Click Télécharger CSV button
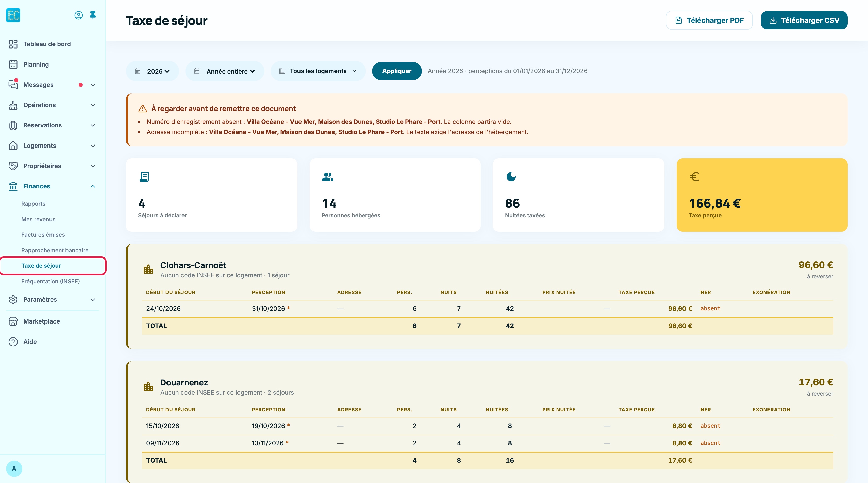 pos(804,20)
